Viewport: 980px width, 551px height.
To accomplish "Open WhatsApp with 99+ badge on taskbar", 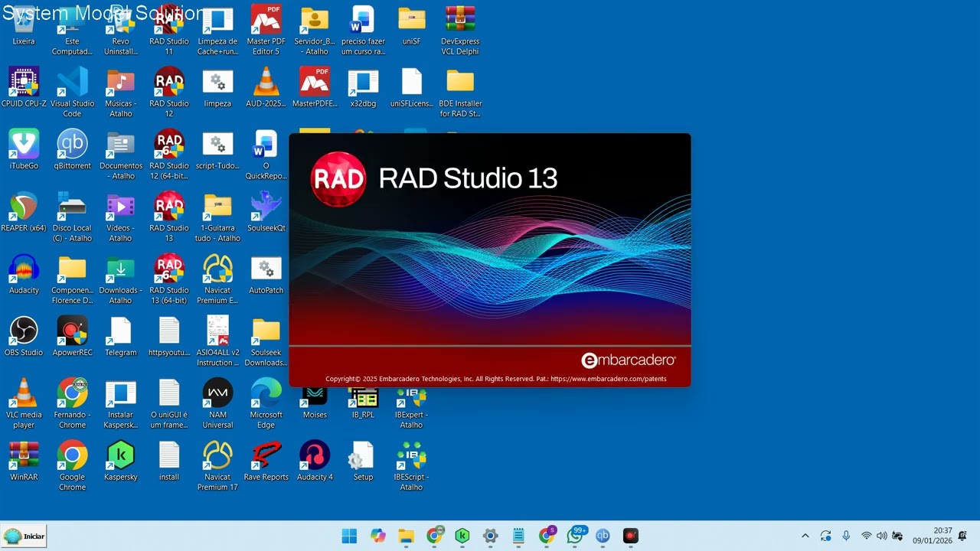I will pos(575,535).
